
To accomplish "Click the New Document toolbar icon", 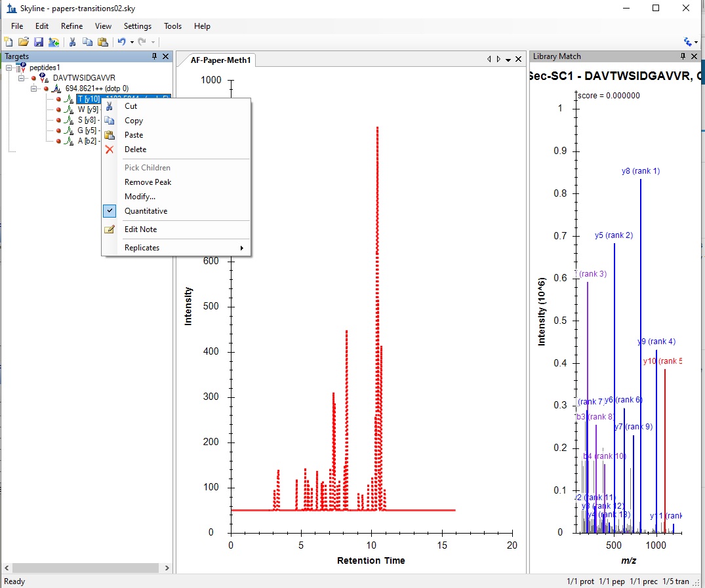I will tap(8, 42).
